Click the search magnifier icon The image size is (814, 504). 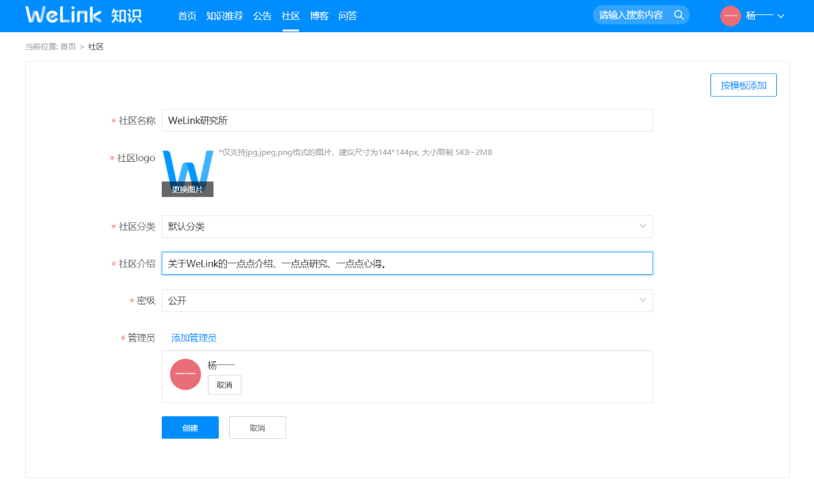pyautogui.click(x=678, y=15)
